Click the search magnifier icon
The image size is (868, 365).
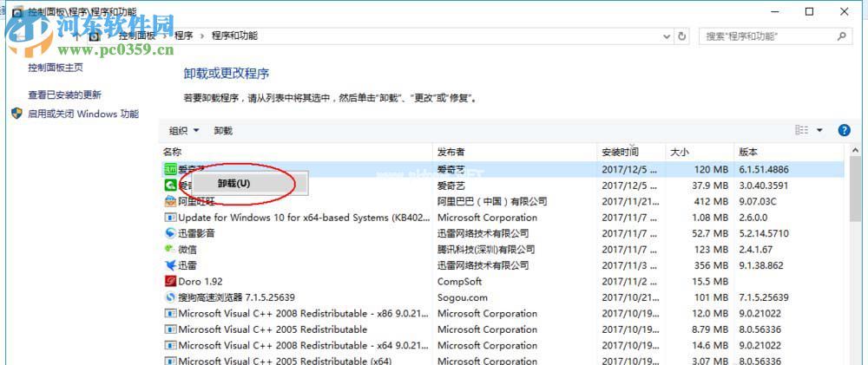pos(841,36)
